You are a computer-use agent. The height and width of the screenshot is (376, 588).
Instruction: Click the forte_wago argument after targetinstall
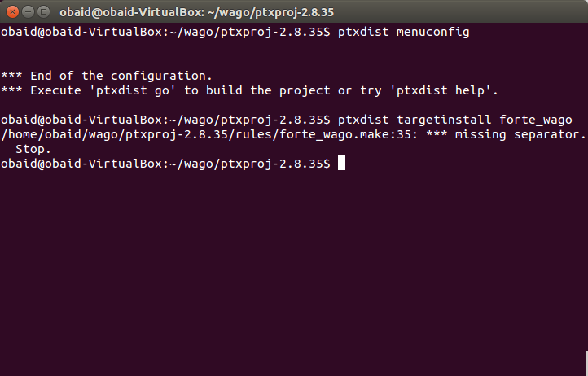click(x=536, y=120)
